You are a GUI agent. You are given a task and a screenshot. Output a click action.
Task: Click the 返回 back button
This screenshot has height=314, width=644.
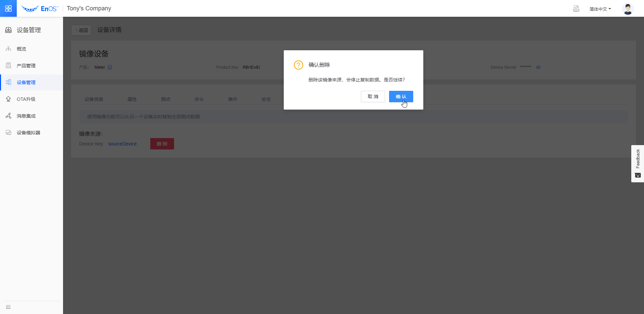(x=82, y=30)
